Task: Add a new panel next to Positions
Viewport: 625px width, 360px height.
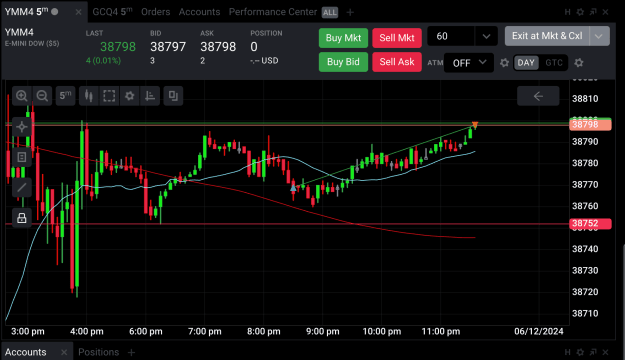Action: point(131,352)
